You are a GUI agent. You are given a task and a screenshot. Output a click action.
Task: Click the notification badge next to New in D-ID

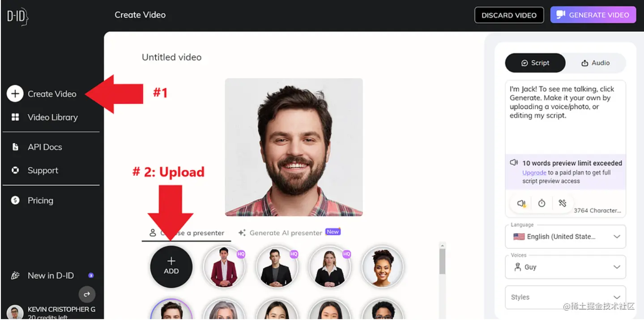pyautogui.click(x=91, y=276)
